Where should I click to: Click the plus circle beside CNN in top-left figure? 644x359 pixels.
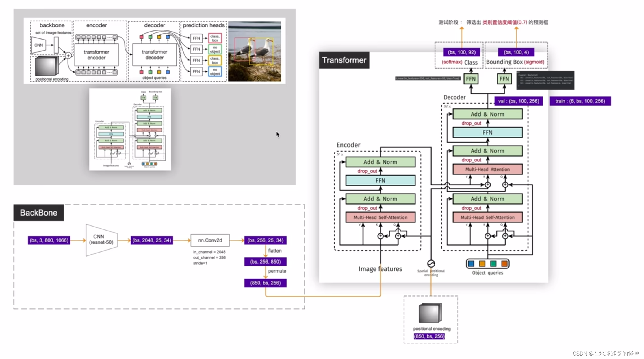pyautogui.click(x=68, y=55)
